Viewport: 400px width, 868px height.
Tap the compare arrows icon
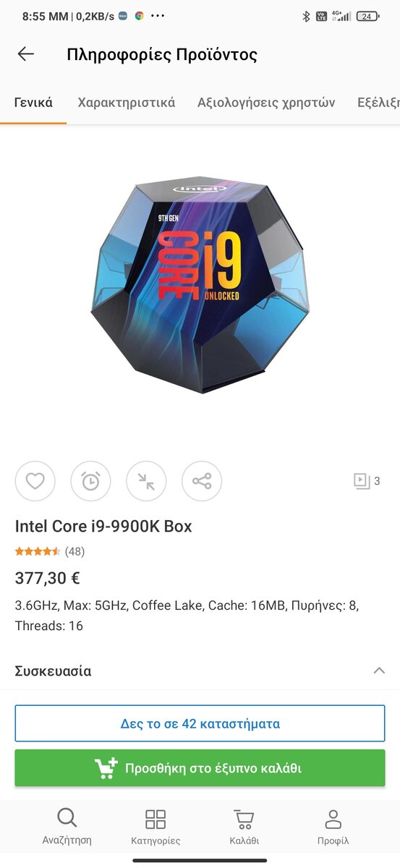(146, 481)
